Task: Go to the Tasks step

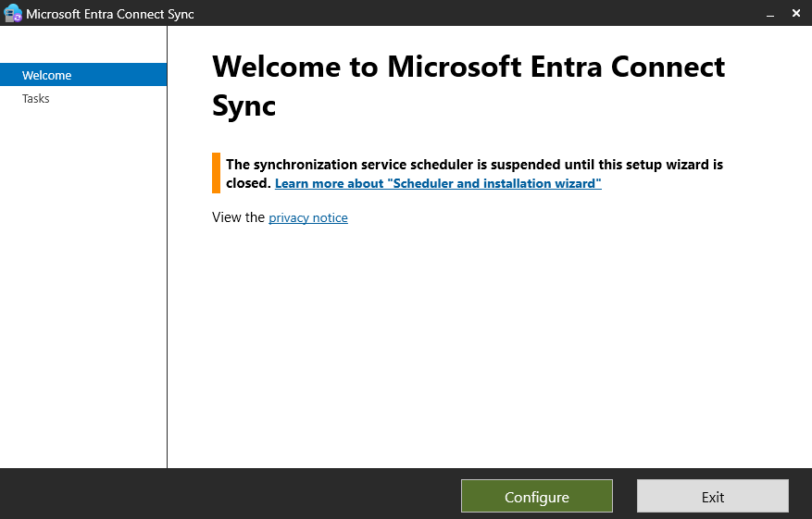Action: tap(36, 98)
